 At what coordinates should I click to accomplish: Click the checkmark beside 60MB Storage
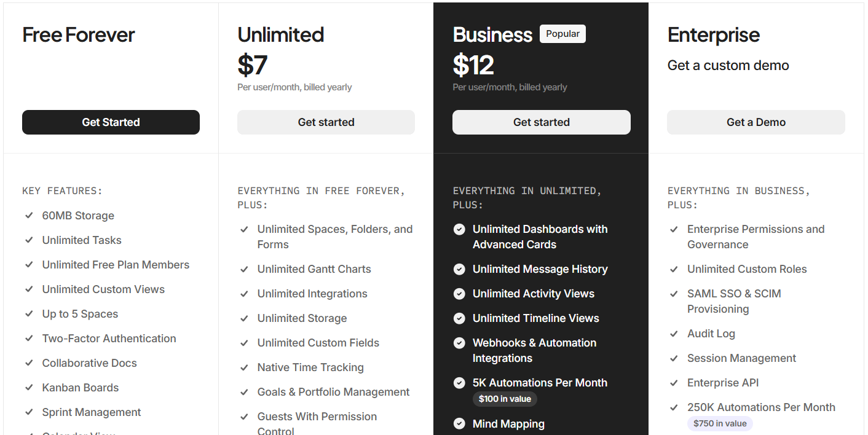[29, 216]
